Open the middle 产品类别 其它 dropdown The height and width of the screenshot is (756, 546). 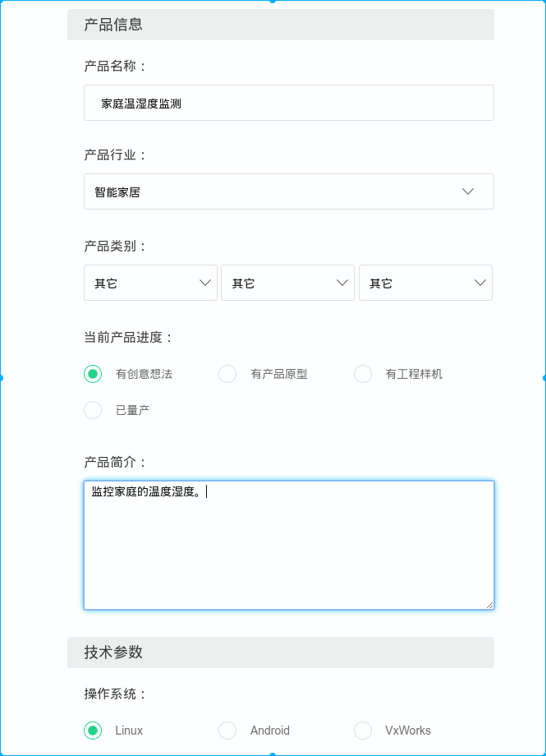[x=287, y=283]
